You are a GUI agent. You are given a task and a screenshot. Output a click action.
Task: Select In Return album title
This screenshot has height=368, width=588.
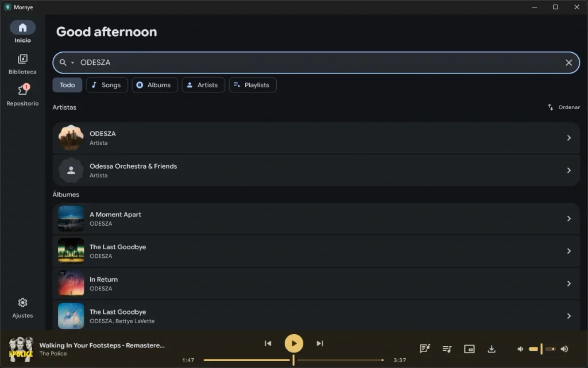[x=103, y=280]
